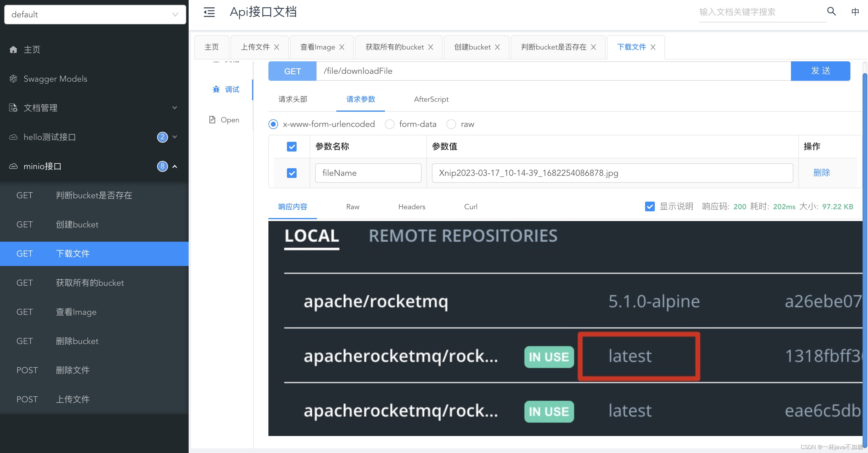Close the 创建bucket tab
The width and height of the screenshot is (868, 453).
click(x=497, y=47)
